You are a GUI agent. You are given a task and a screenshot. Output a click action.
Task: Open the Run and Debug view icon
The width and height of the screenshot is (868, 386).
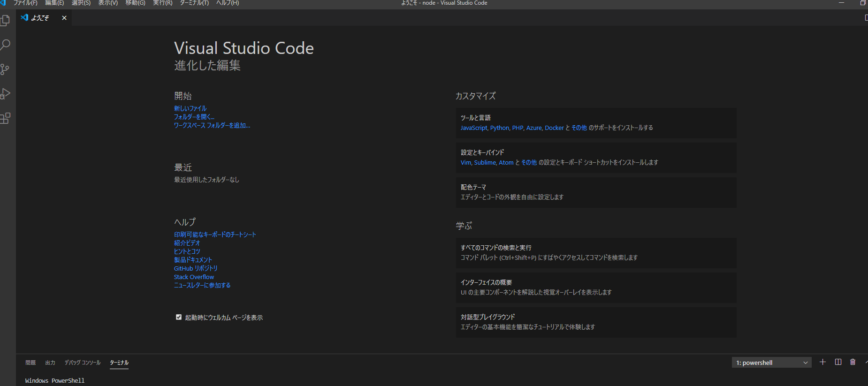point(5,94)
